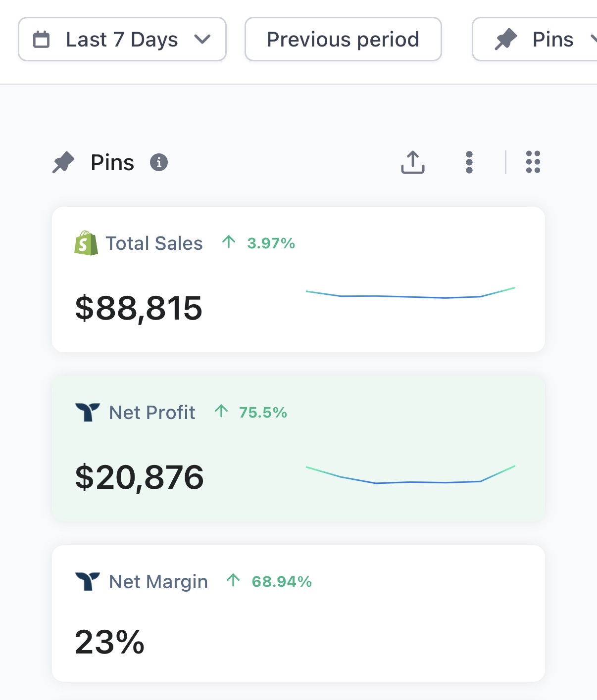
Task: Click the Net Profit 75.5% change indicator
Action: [251, 412]
